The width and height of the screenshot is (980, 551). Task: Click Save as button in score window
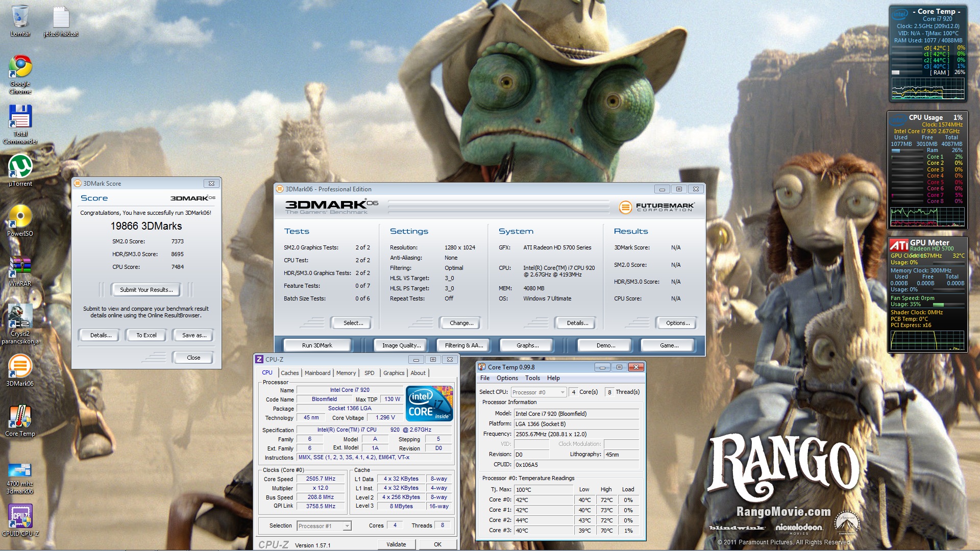point(194,335)
